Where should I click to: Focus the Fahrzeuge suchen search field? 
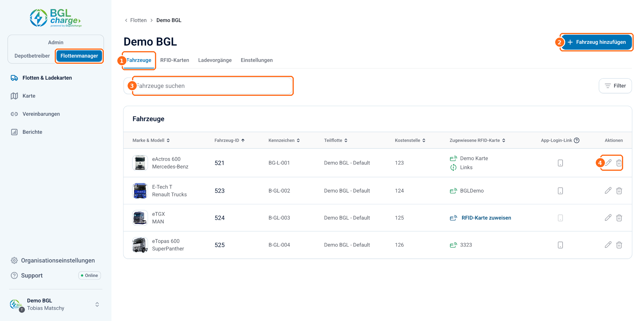[208, 86]
